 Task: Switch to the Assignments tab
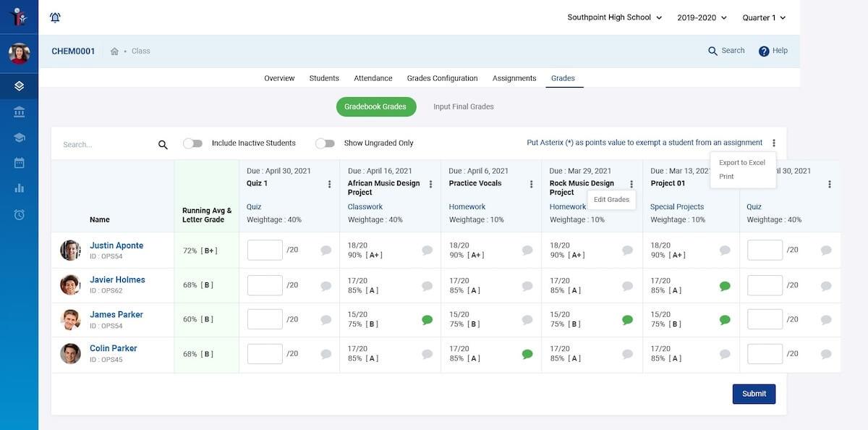514,78
